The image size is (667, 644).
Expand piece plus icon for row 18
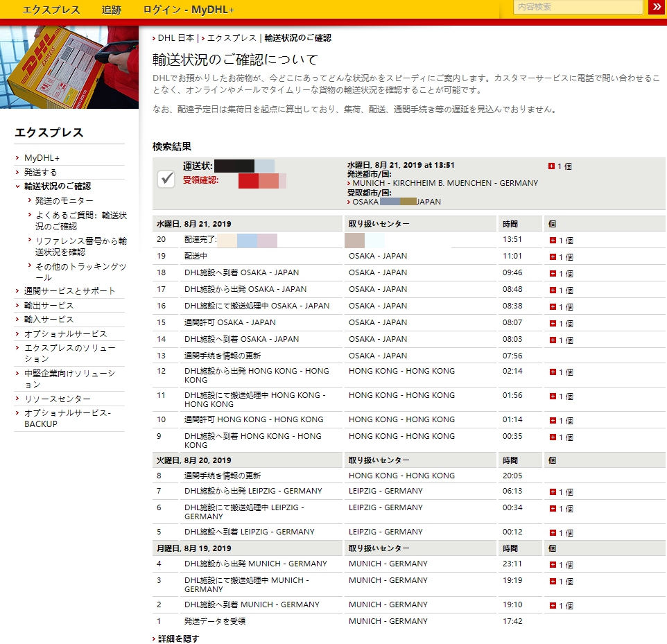[x=553, y=274]
